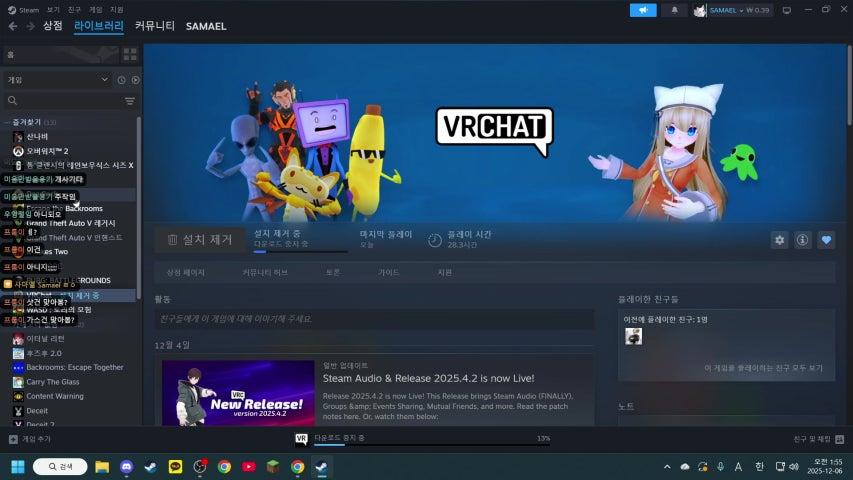
Task: Collapse the 즐겨찾기 favorites section
Action: pos(7,122)
